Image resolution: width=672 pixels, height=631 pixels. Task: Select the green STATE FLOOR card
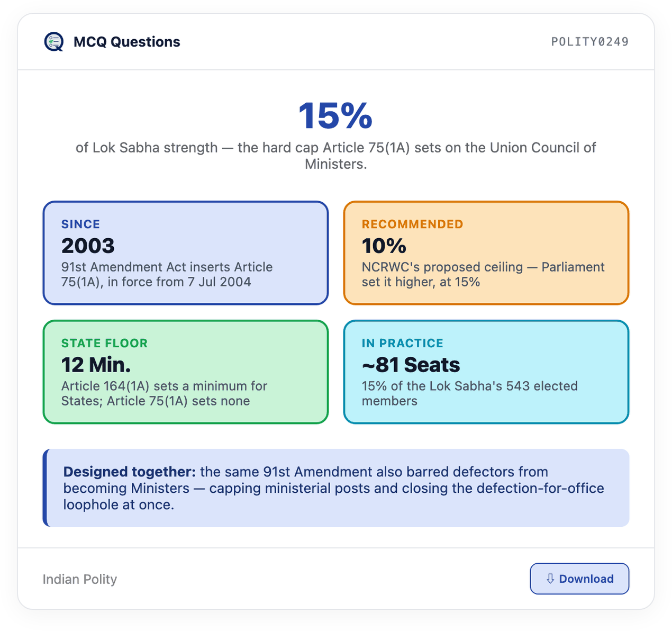click(186, 372)
